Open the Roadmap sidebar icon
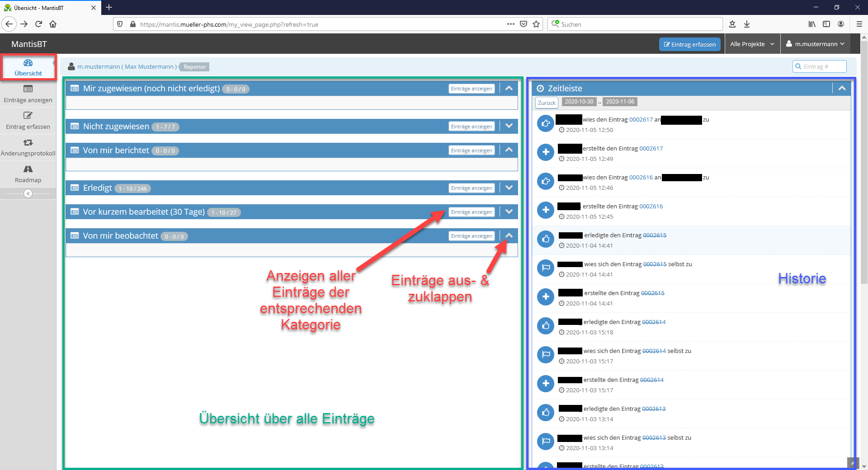Viewport: 868px width, 470px height. [28, 169]
